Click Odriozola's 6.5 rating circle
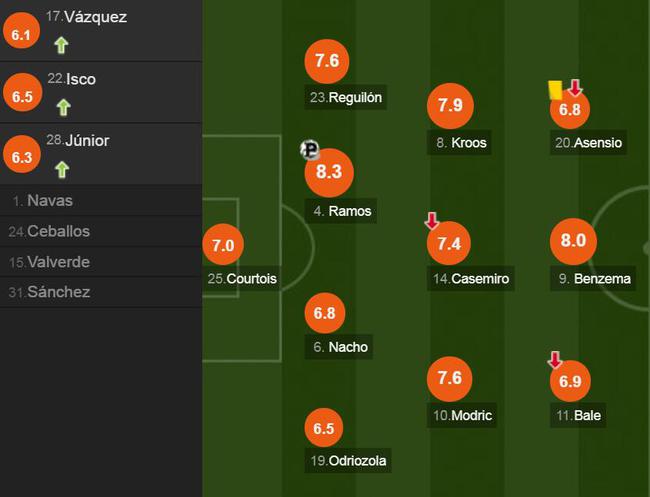 (x=324, y=428)
